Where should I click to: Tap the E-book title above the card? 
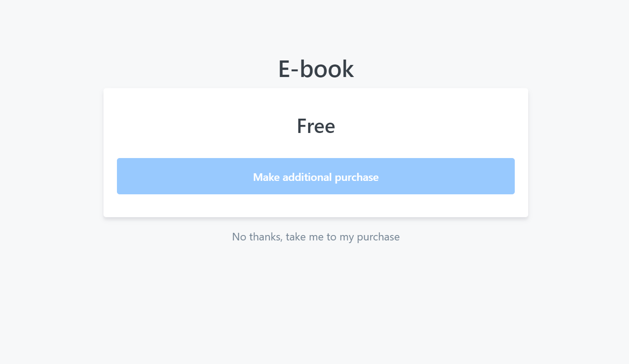[316, 69]
